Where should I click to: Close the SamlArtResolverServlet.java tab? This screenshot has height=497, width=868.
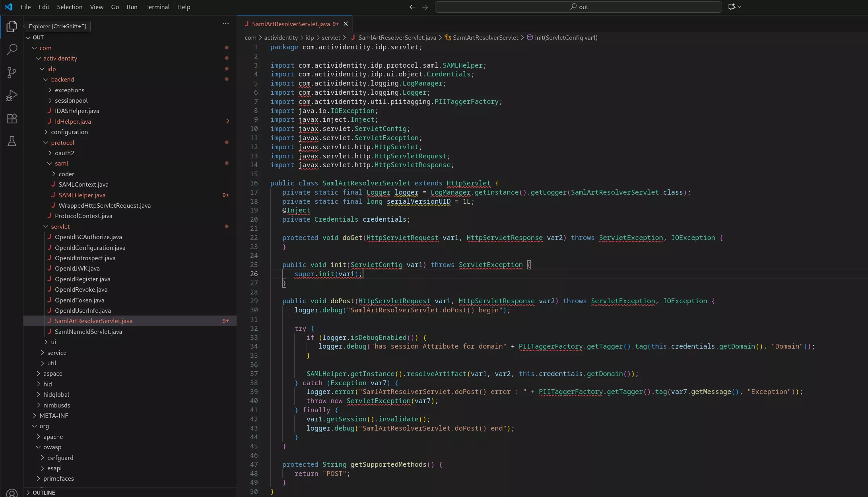[346, 24]
